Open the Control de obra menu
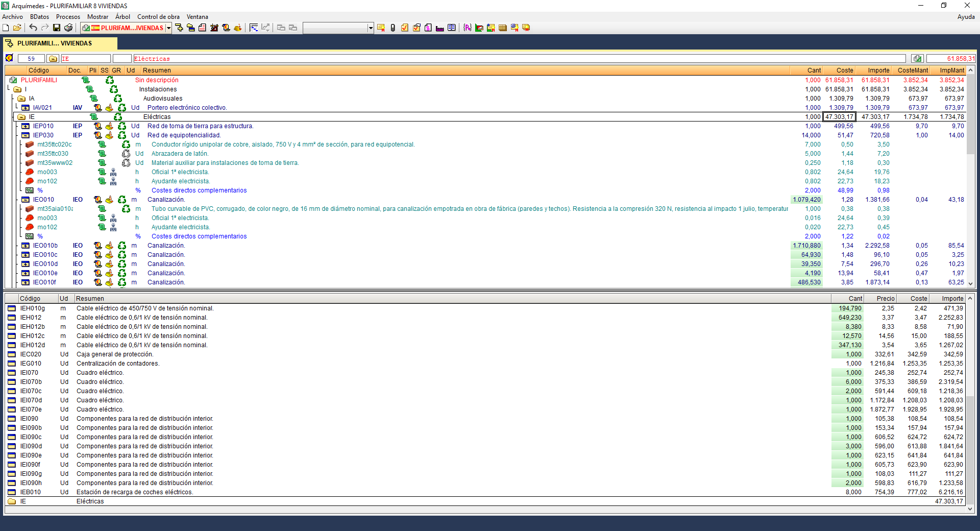Image resolution: width=980 pixels, height=531 pixels. (x=159, y=17)
